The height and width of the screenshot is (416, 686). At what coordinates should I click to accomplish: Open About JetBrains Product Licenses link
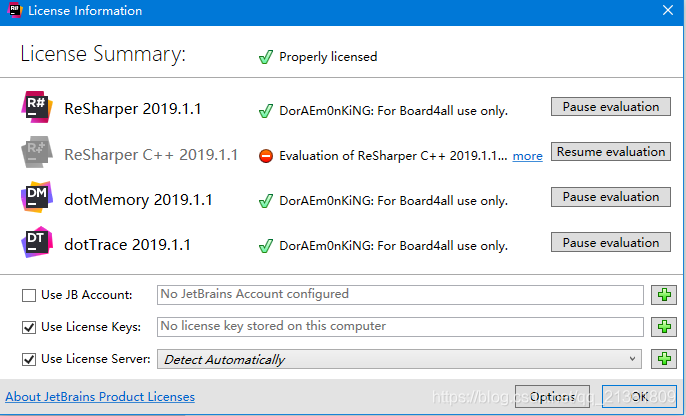pyautogui.click(x=100, y=397)
